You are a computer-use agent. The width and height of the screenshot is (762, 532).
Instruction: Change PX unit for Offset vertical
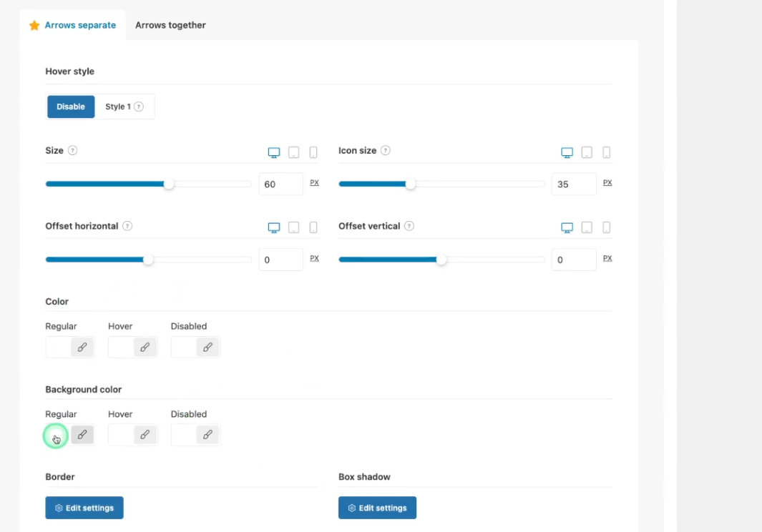coord(607,258)
